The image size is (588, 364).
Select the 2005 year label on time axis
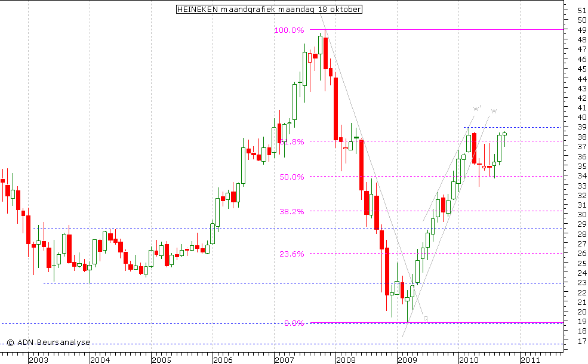coord(162,360)
